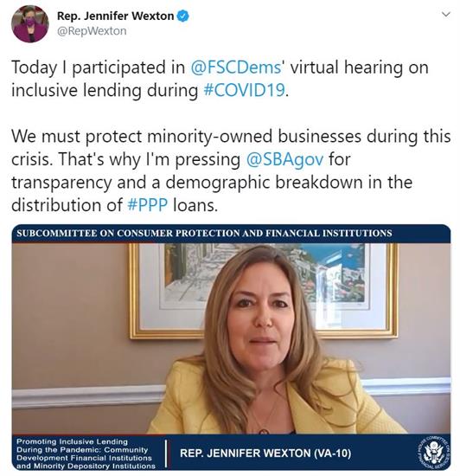
Task: Go to the @SBAgov mention
Action: 284,159
